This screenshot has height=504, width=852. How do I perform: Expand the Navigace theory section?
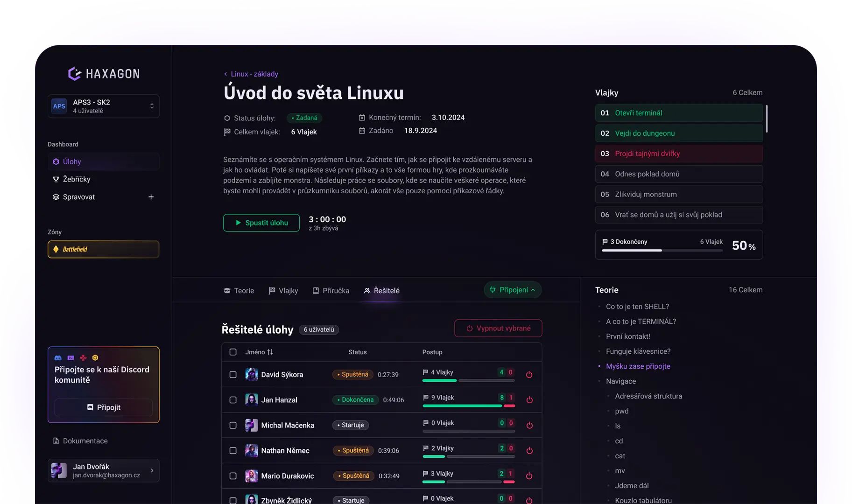click(x=620, y=381)
